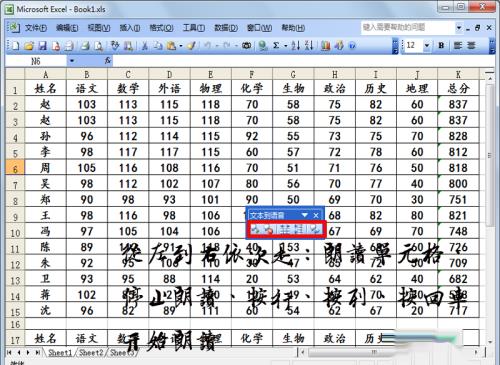
Task: Toggle By Rows reading in speech toolbar
Action: tap(285, 229)
